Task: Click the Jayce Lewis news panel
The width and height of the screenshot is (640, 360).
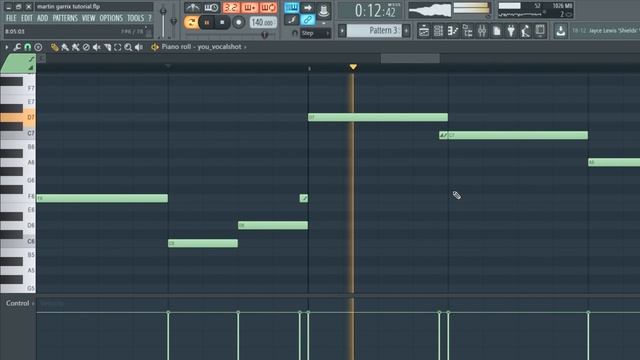Action: 605,31
